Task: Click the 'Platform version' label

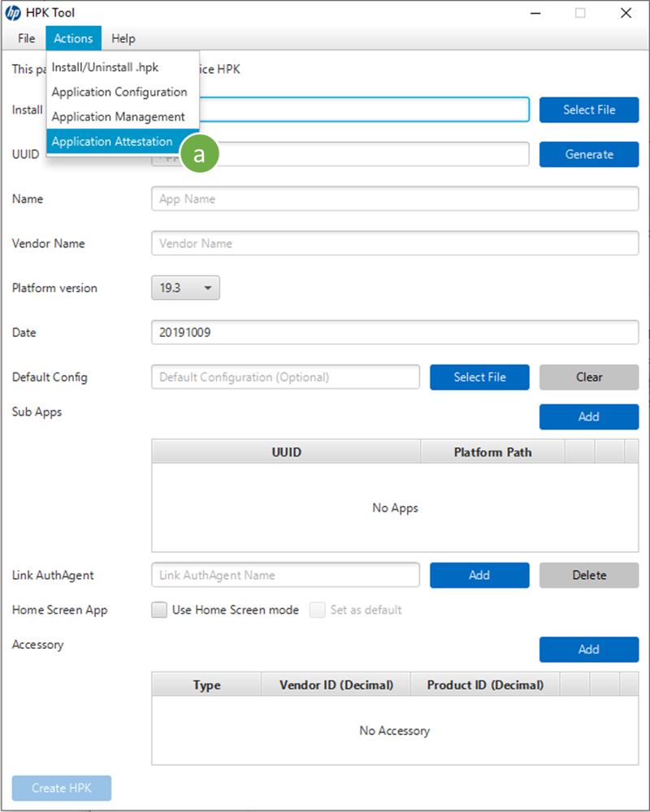Action: [54, 288]
